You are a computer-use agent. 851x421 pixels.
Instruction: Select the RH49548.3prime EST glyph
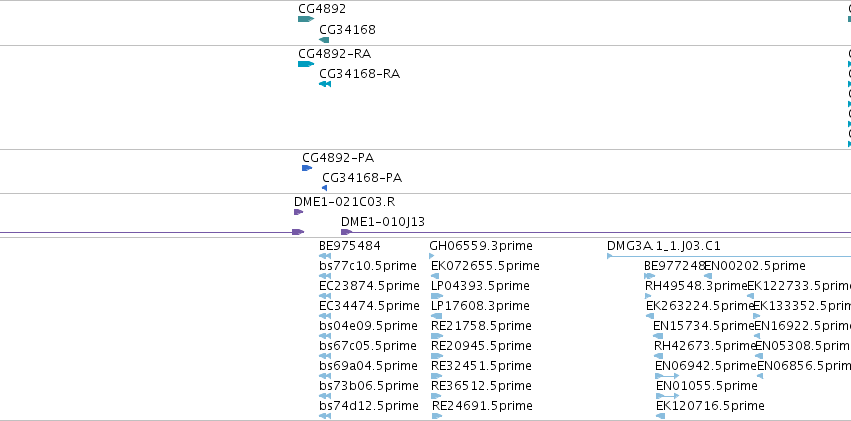point(648,296)
